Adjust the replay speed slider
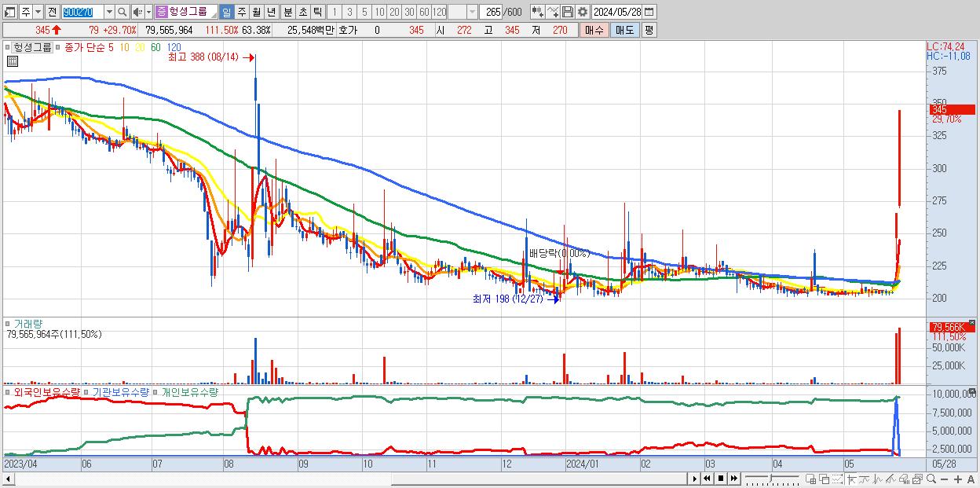 pyautogui.click(x=771, y=478)
